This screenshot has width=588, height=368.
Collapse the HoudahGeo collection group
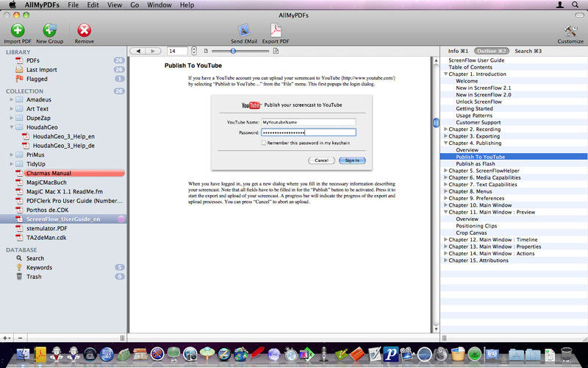tap(11, 127)
